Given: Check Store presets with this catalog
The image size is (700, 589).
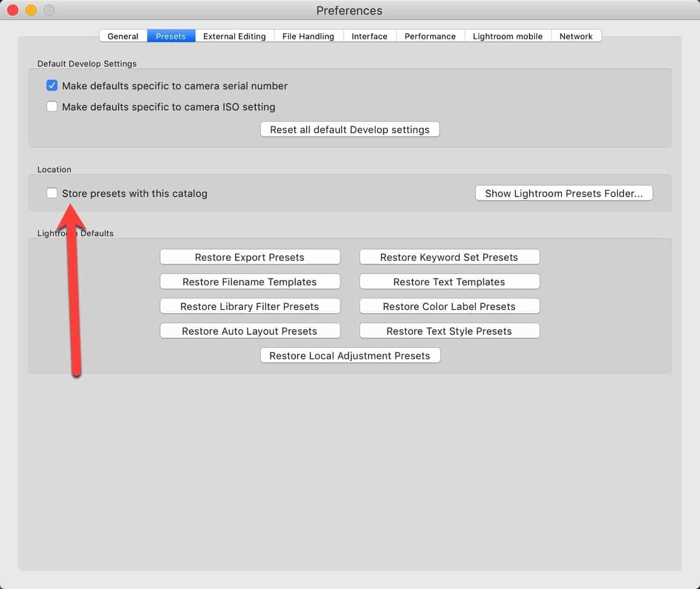Looking at the screenshot, I should click(52, 193).
